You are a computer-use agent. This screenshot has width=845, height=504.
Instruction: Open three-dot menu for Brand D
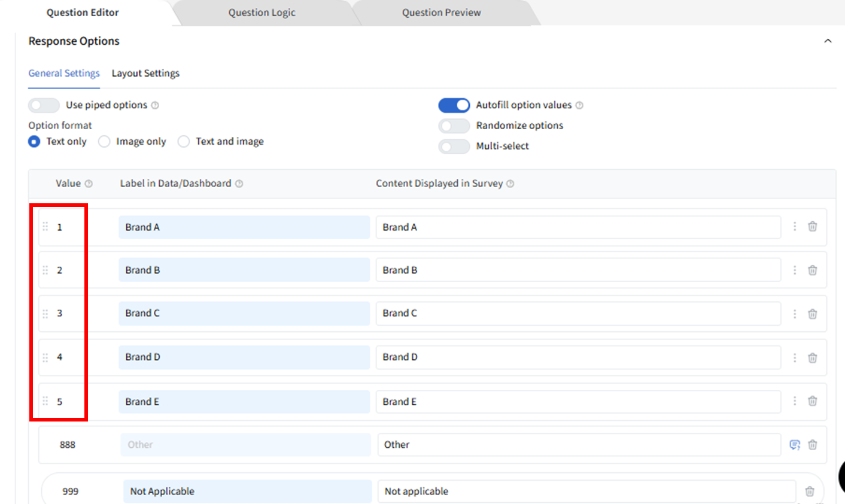click(x=794, y=358)
